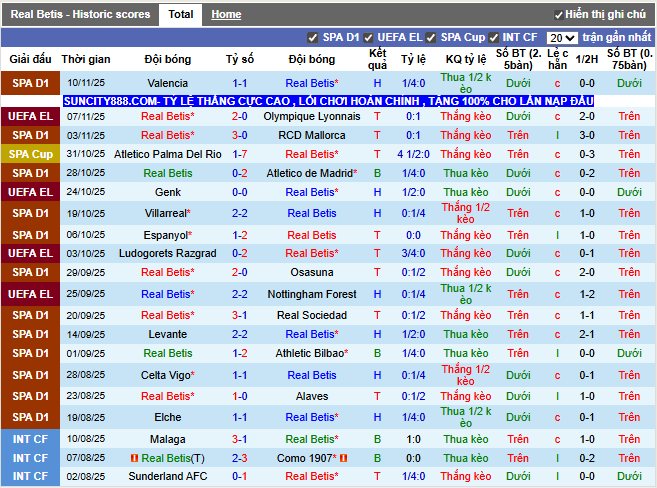657x488 pixels.
Task: Open RCD Mallorca team link
Action: click(312, 135)
